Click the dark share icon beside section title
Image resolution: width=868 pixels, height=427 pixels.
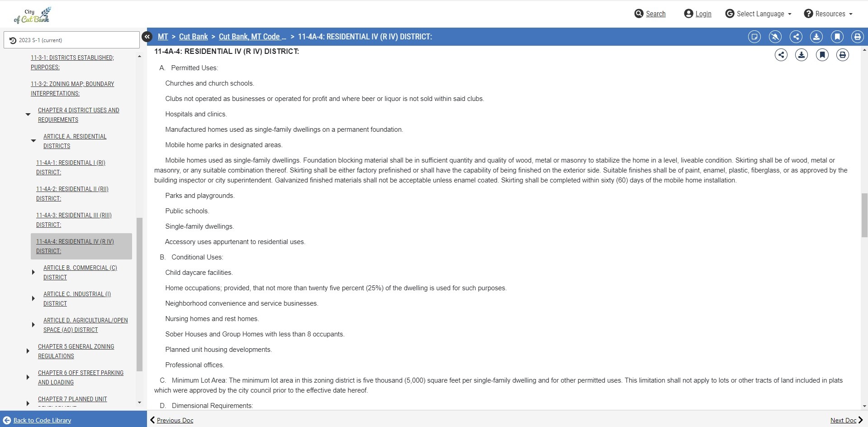coord(781,55)
